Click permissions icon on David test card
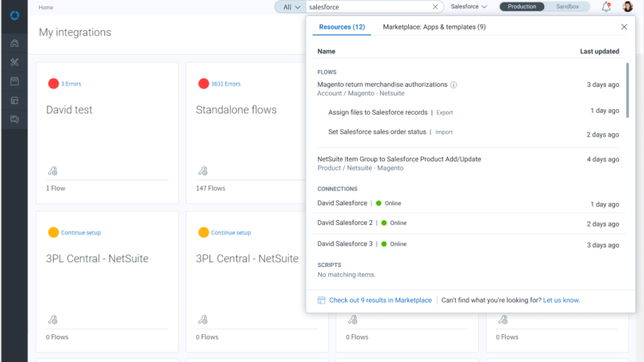644x362 pixels. click(x=53, y=171)
